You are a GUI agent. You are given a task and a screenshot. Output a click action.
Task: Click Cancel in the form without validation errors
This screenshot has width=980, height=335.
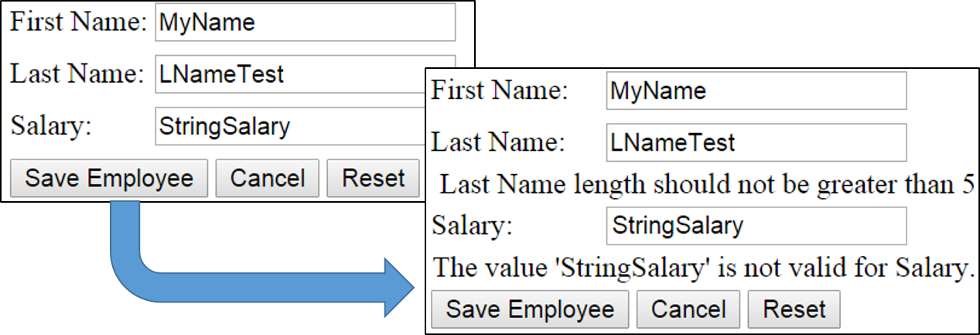click(x=268, y=179)
